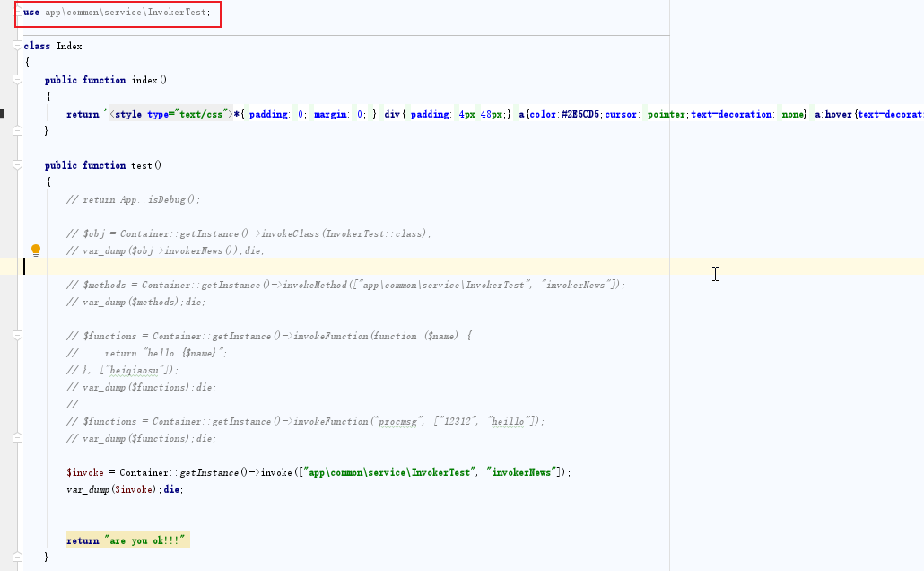The height and width of the screenshot is (571, 924).
Task: Click the beiqiaosu string
Action: 135,371
